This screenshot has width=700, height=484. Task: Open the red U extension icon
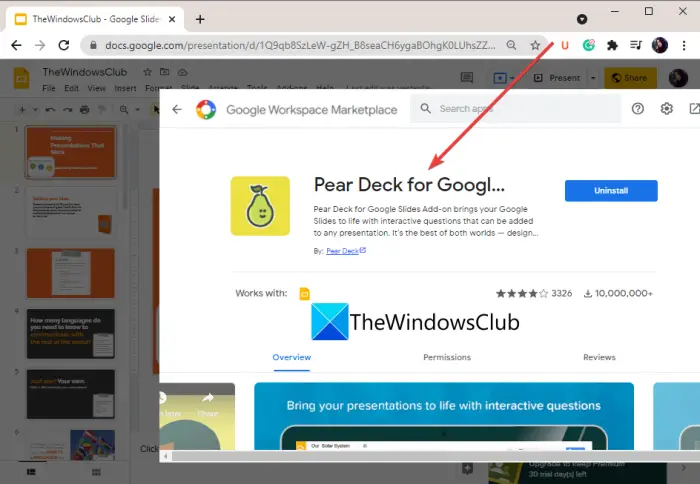pyautogui.click(x=565, y=45)
